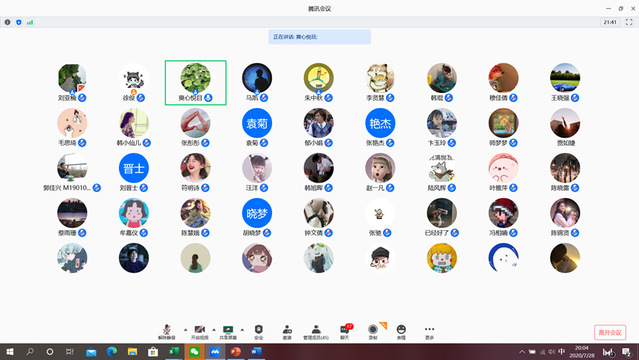Open the security shield settings

click(x=258, y=332)
